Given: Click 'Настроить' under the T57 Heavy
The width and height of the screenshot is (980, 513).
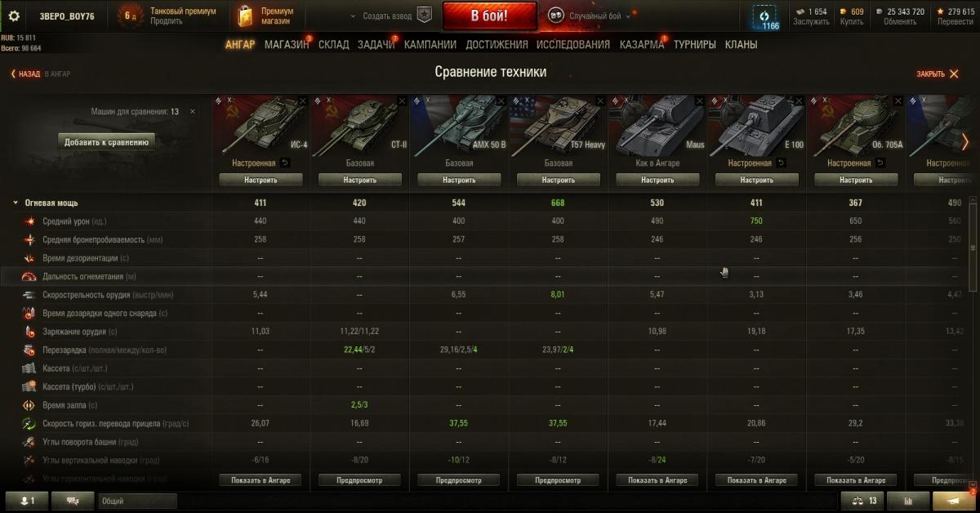Looking at the screenshot, I should (x=558, y=180).
